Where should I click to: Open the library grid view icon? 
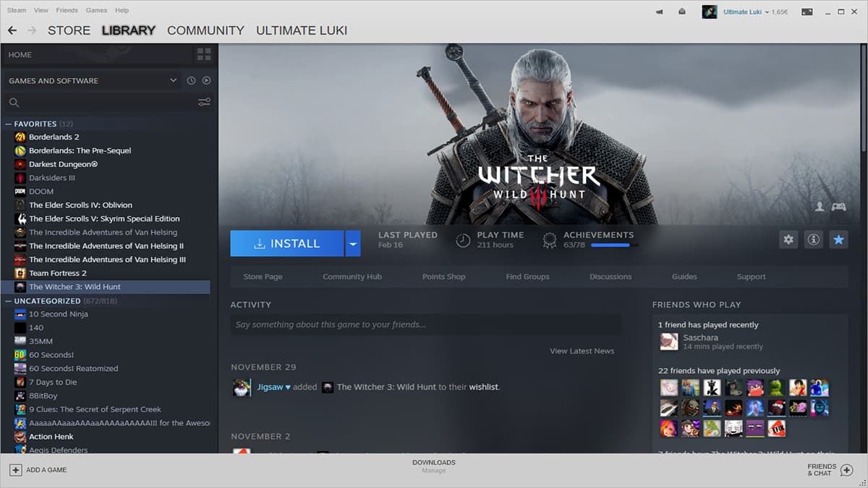[203, 54]
